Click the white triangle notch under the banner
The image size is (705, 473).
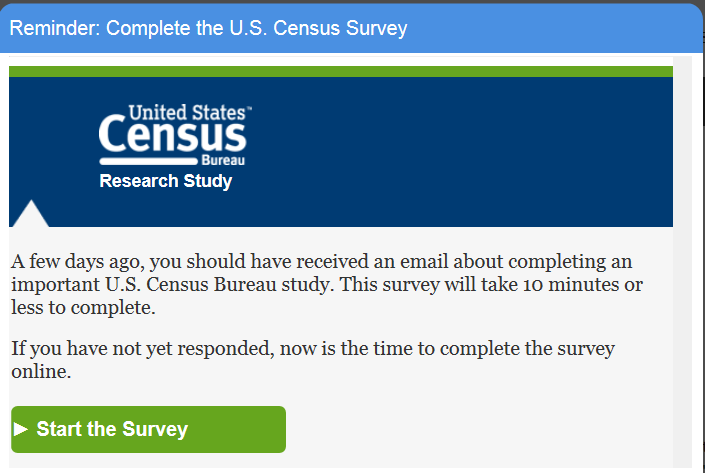(x=31, y=215)
